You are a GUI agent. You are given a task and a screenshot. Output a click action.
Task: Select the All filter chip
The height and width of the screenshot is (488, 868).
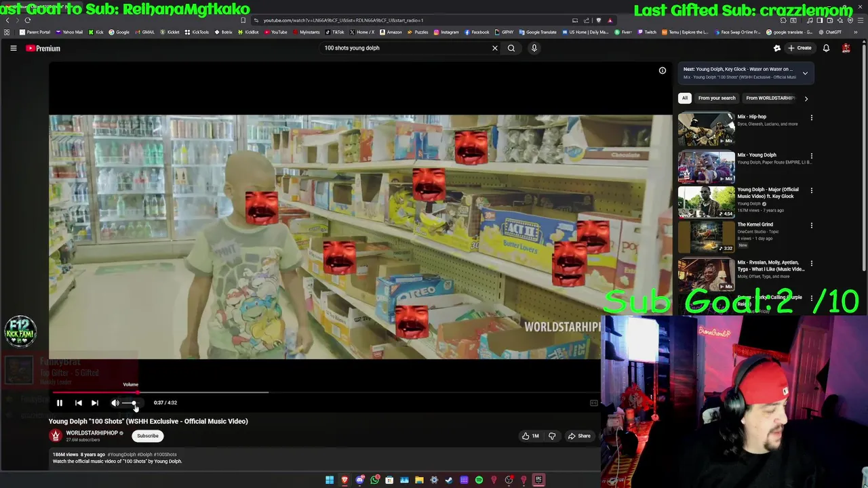685,98
